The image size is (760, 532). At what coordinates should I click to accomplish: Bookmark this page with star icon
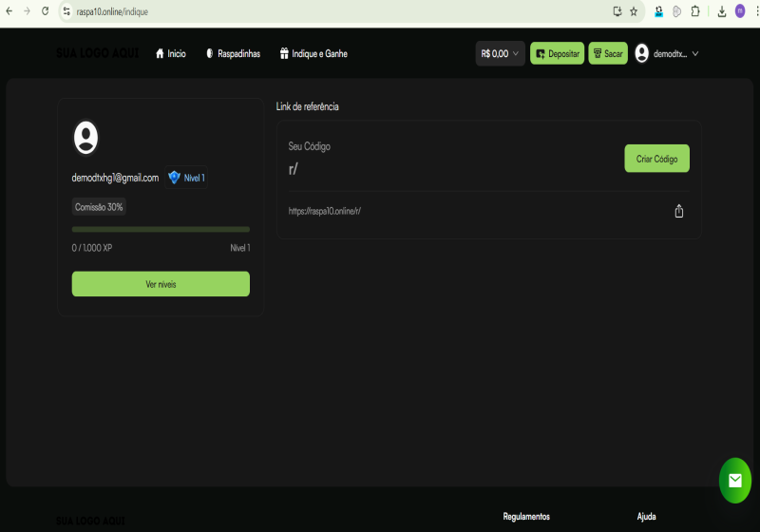(634, 11)
